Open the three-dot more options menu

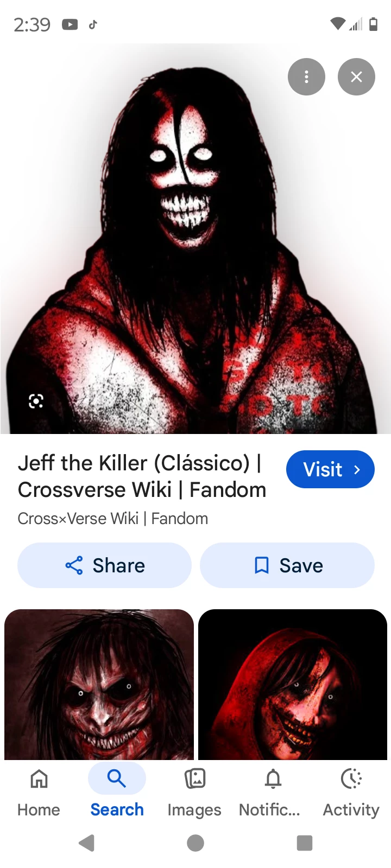pos(306,77)
